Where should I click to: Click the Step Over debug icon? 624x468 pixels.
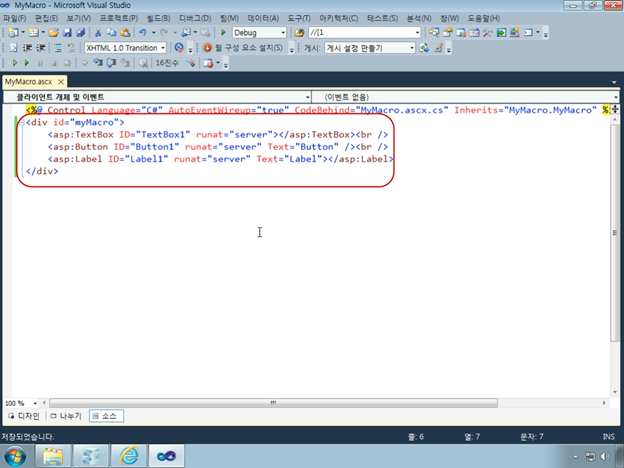[111, 63]
